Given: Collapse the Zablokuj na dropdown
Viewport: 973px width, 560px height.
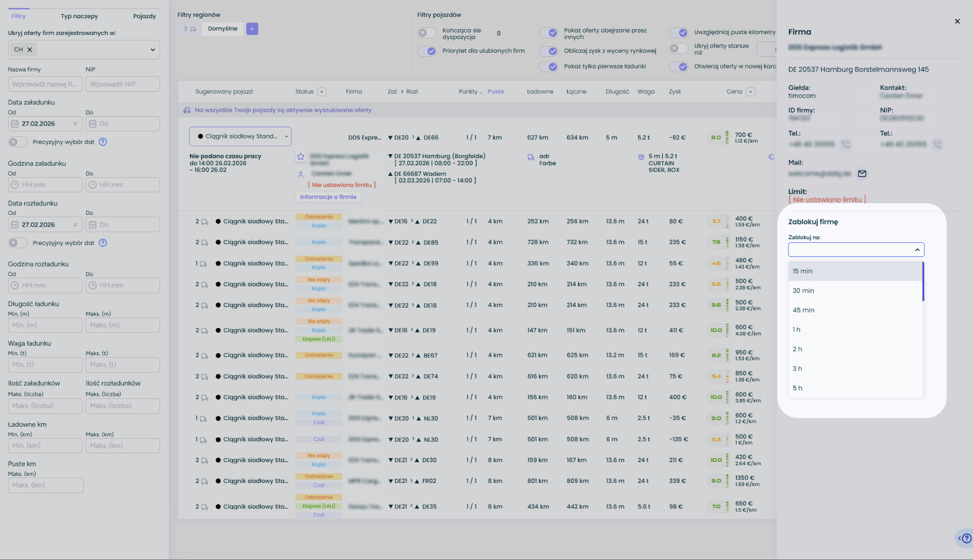Looking at the screenshot, I should (x=917, y=250).
